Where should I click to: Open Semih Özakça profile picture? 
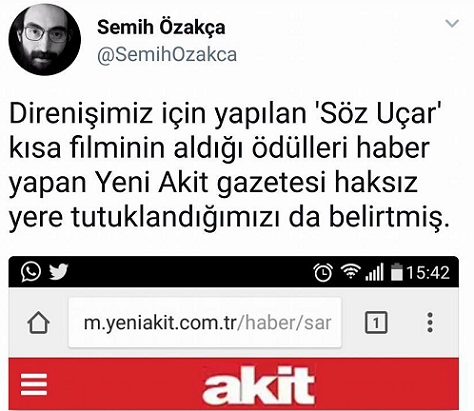[44, 40]
